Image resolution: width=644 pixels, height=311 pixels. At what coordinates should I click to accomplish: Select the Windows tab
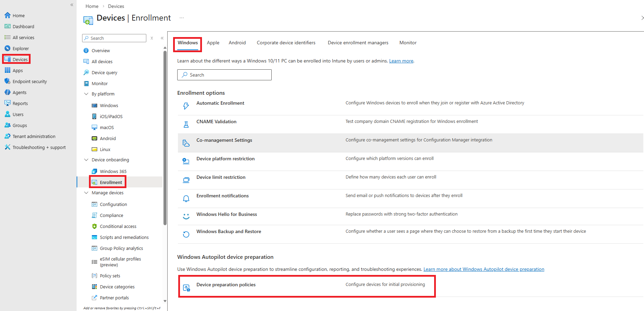pos(188,43)
